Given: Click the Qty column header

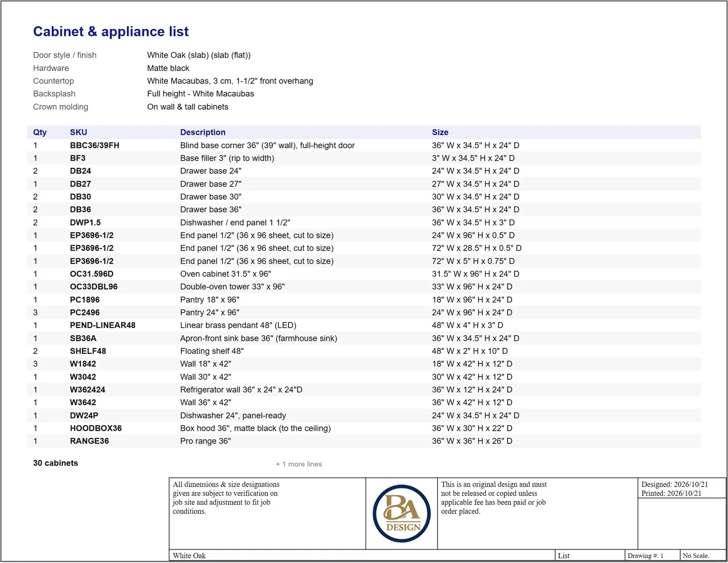Looking at the screenshot, I should point(40,132).
